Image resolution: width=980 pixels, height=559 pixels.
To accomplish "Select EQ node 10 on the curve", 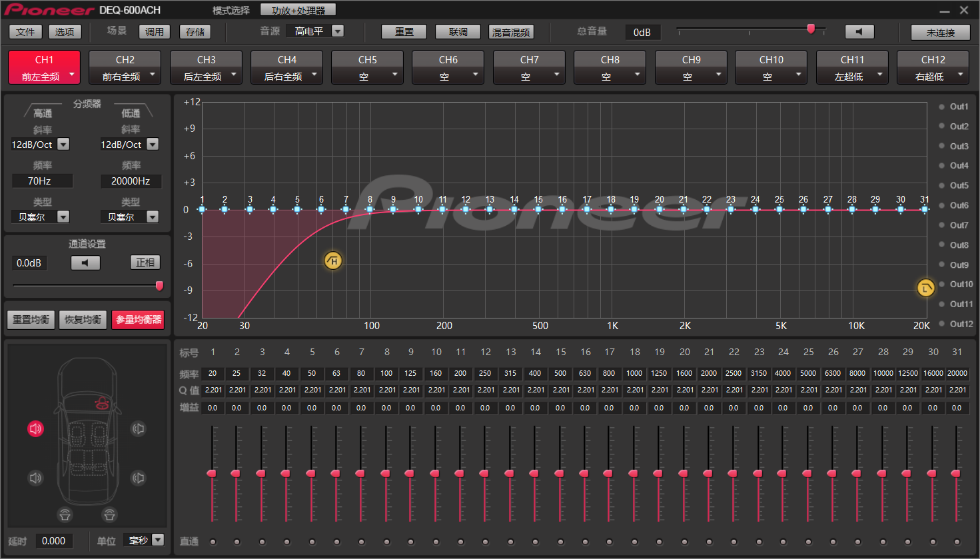I will pos(418,209).
